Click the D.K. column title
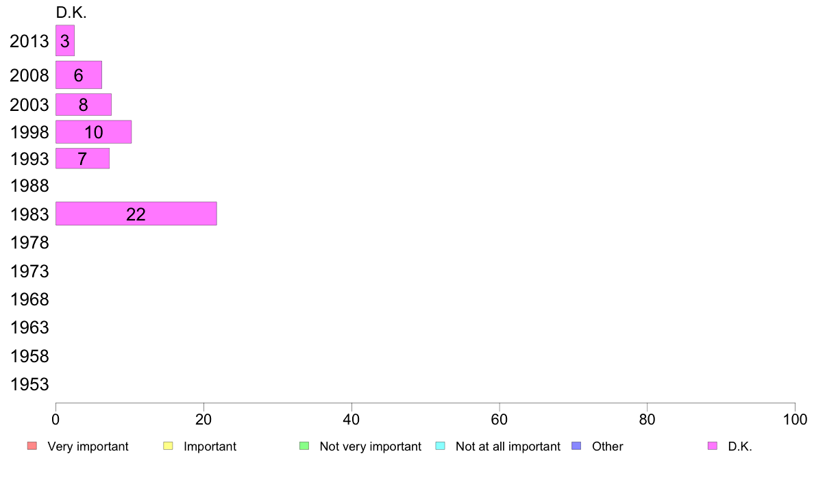This screenshot has height=504, width=814. pyautogui.click(x=71, y=12)
